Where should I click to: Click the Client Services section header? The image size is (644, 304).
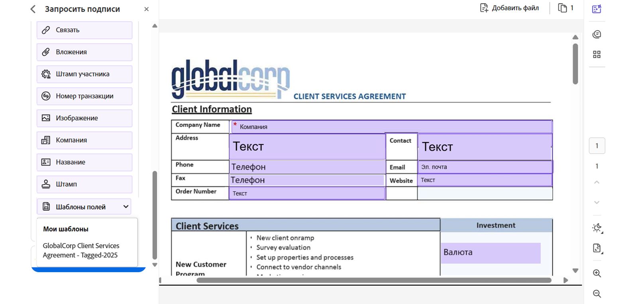207,226
